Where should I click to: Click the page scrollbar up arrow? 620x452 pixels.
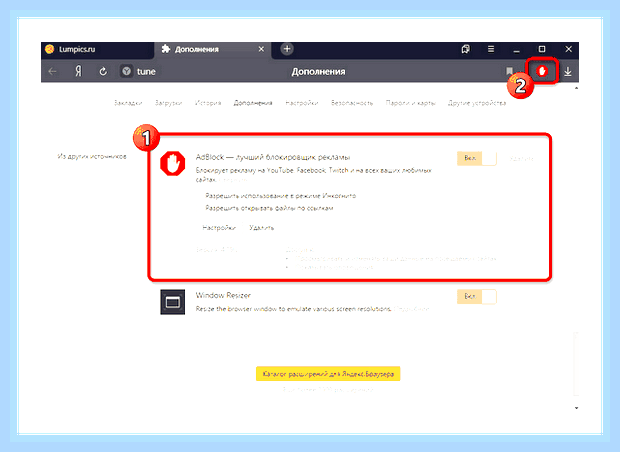[577, 88]
